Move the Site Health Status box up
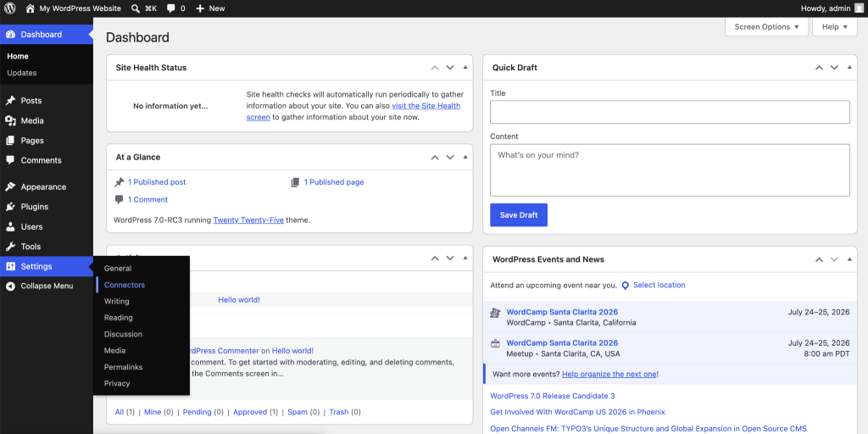 (x=435, y=68)
